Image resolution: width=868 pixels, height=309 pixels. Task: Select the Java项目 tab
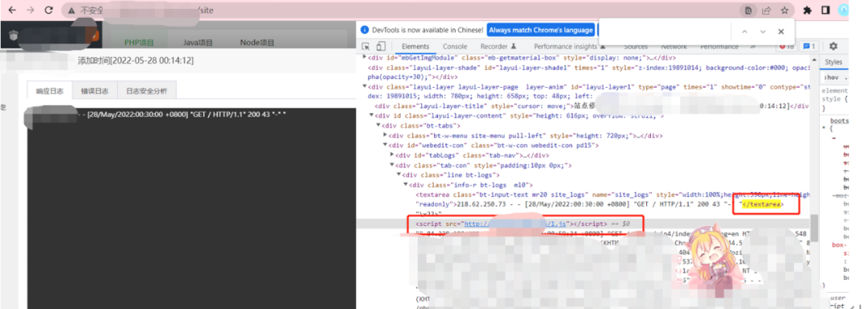pyautogui.click(x=199, y=43)
